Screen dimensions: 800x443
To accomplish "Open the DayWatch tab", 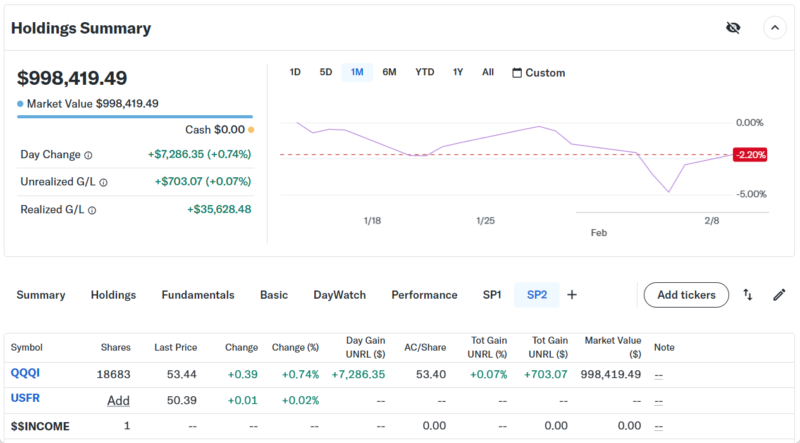I will click(x=339, y=295).
